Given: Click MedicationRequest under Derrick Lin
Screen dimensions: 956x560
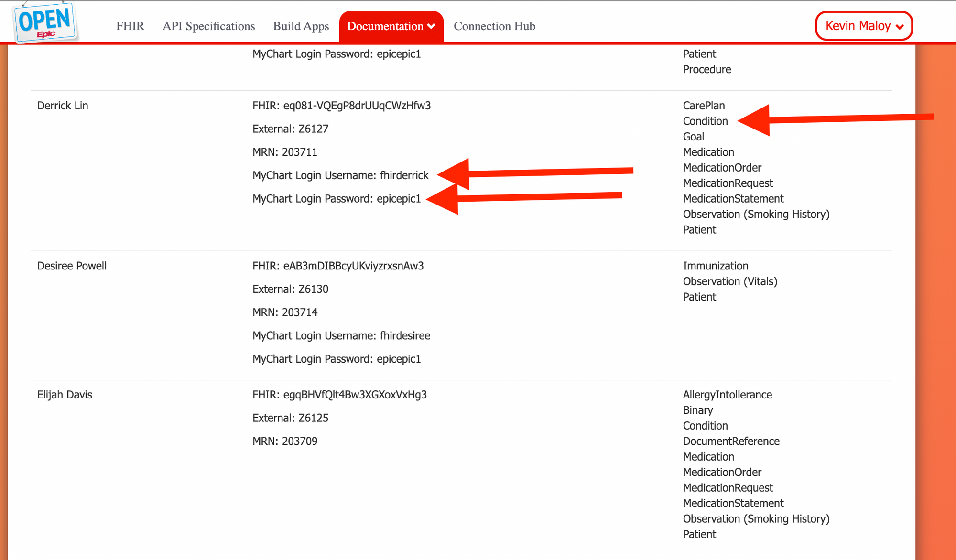Looking at the screenshot, I should 728,183.
